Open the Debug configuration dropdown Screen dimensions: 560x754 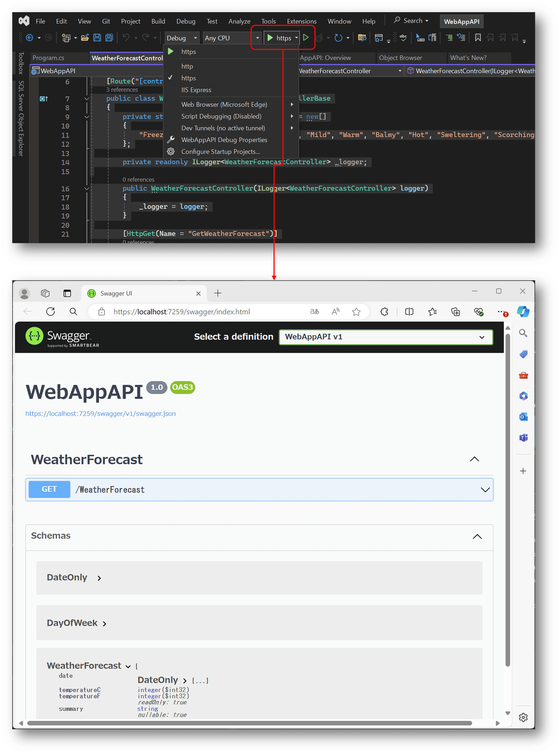[x=182, y=38]
